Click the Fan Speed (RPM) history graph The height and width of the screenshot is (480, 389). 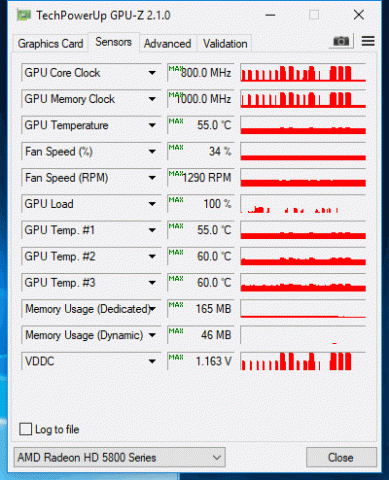(303, 178)
